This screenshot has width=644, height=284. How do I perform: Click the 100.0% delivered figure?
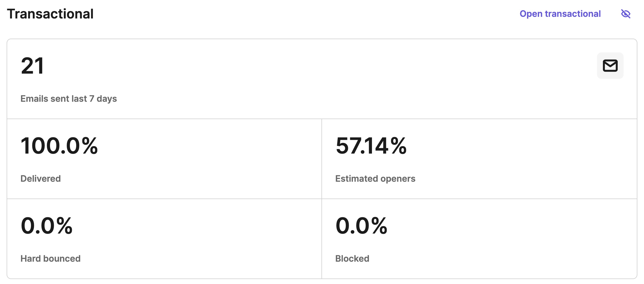coord(59,146)
